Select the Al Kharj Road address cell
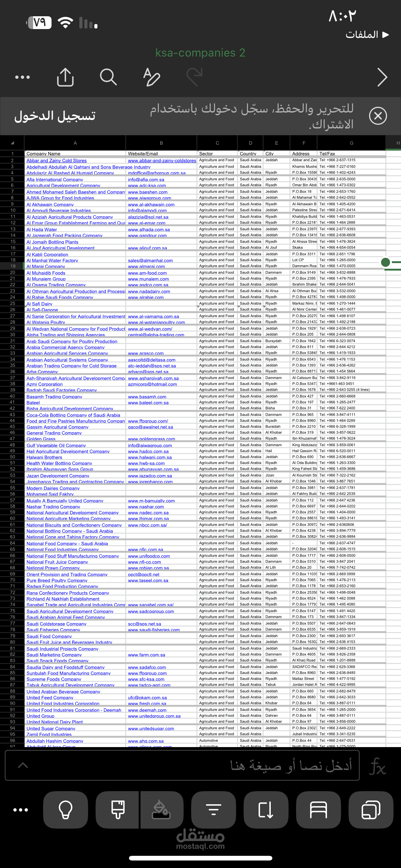 (x=304, y=661)
